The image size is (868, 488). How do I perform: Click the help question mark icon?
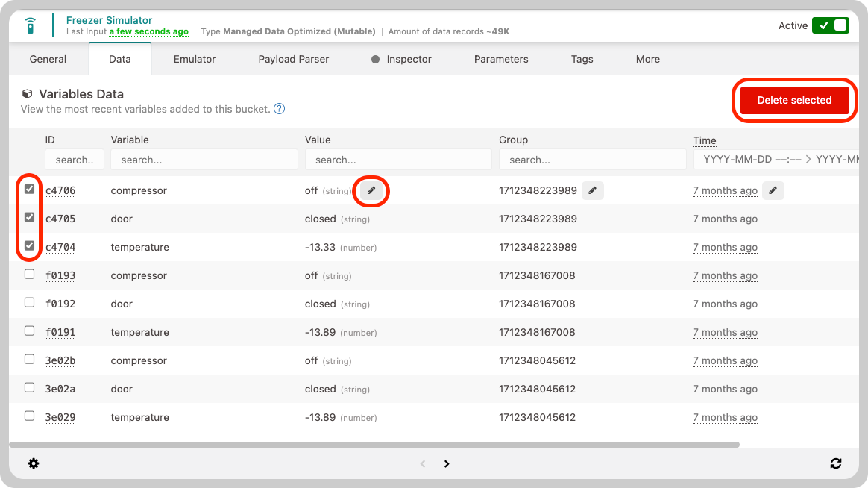click(279, 109)
